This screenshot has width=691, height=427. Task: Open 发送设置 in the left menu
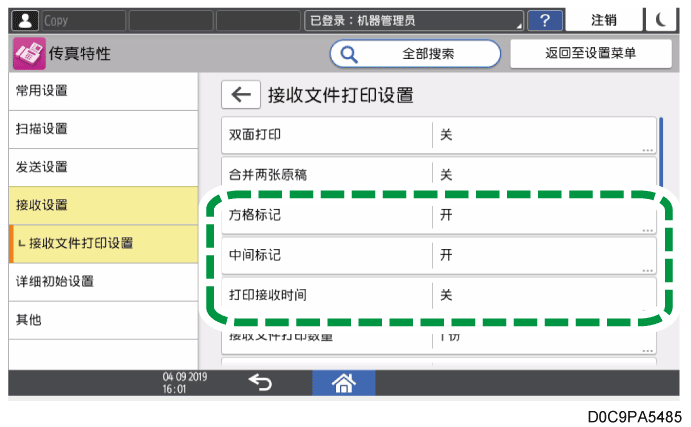103,167
